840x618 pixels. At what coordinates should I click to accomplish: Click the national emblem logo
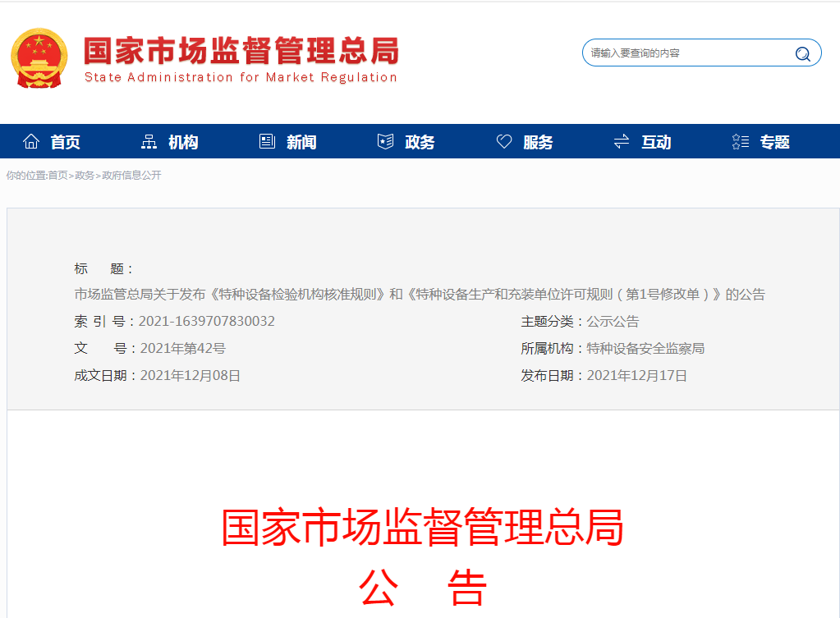pos(39,59)
